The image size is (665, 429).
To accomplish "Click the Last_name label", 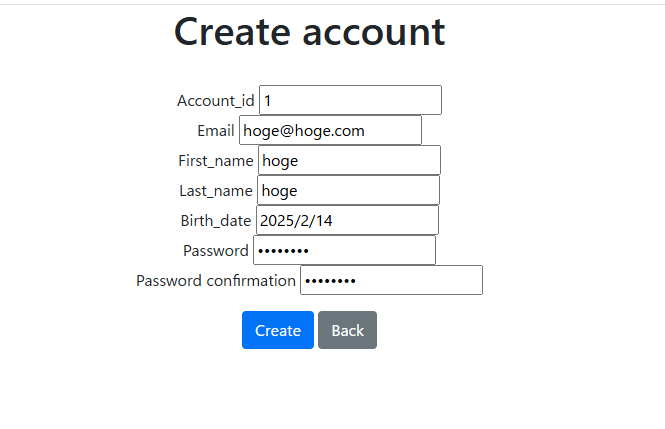I will click(x=215, y=191).
